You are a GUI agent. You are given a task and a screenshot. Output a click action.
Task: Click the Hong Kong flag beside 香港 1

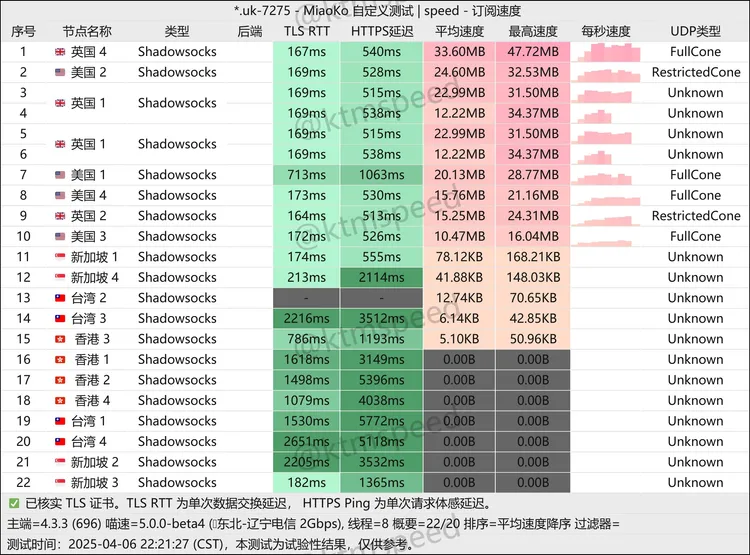60,359
